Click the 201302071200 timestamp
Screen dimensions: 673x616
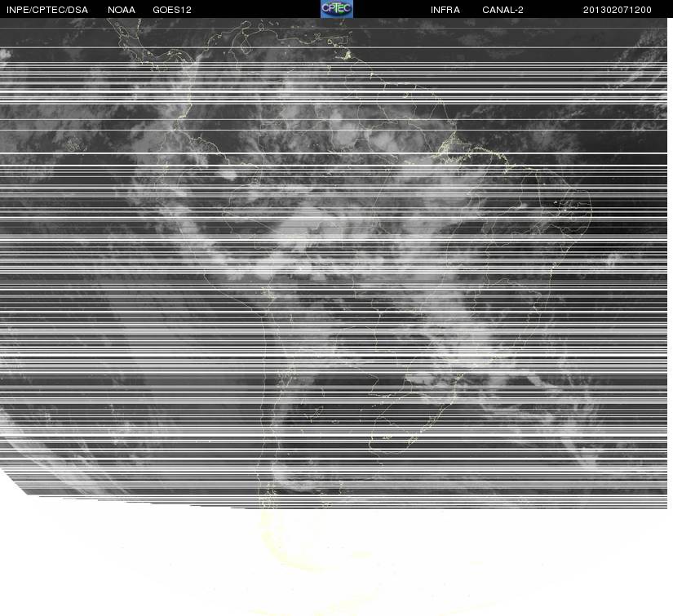point(618,10)
